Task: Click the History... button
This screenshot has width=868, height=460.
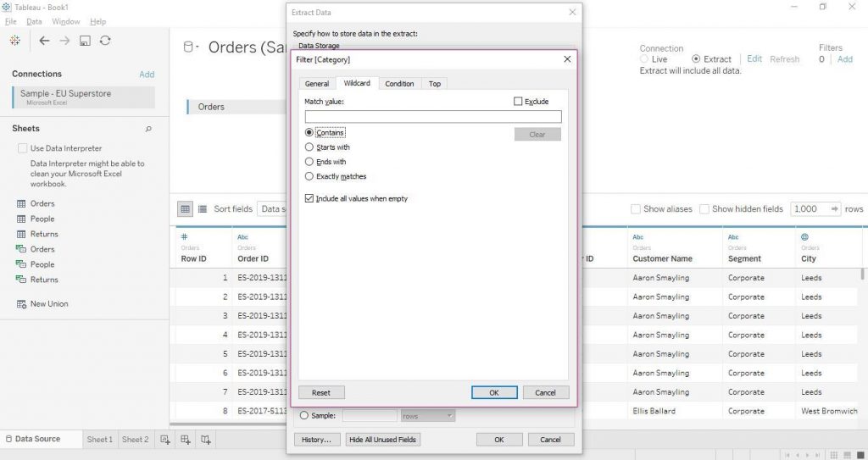Action: click(x=317, y=440)
